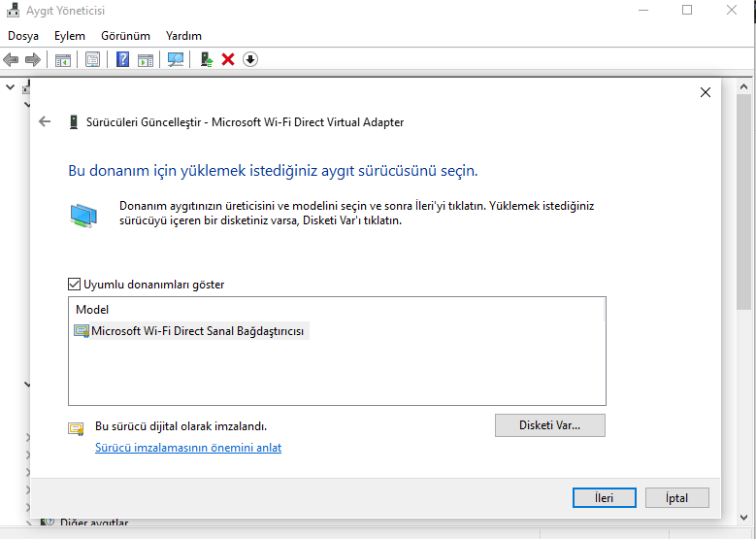
Task: Click the update driver green arrow icon
Action: pyautogui.click(x=207, y=60)
